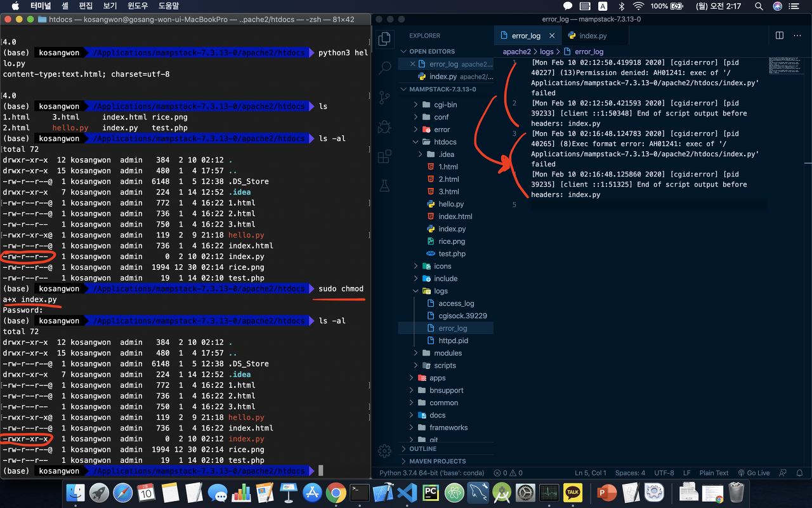The image size is (812, 508).
Task: Open Google Chrome from the Dock
Action: [x=336, y=493]
